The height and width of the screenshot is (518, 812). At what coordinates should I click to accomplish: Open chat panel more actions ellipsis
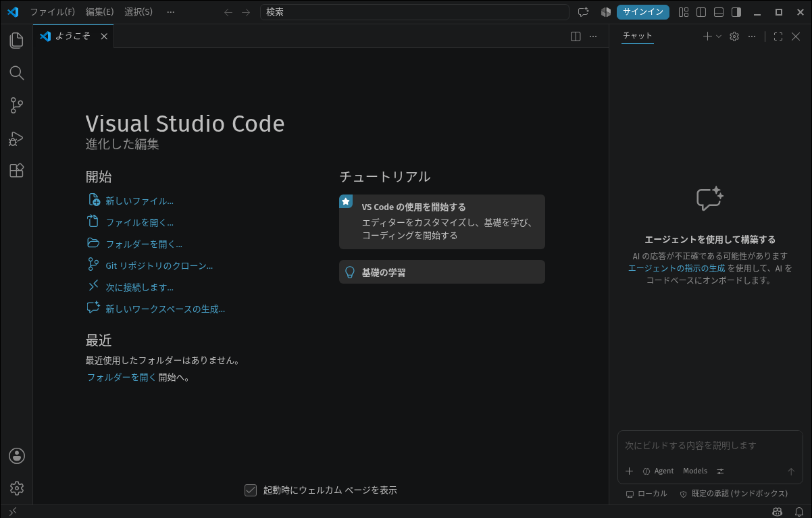pos(752,36)
